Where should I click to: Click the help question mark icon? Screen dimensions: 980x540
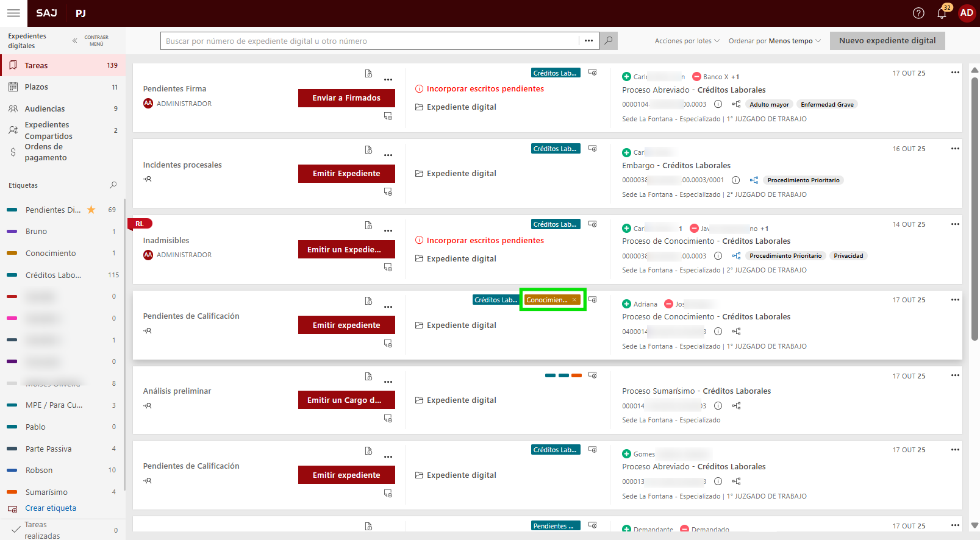(918, 13)
